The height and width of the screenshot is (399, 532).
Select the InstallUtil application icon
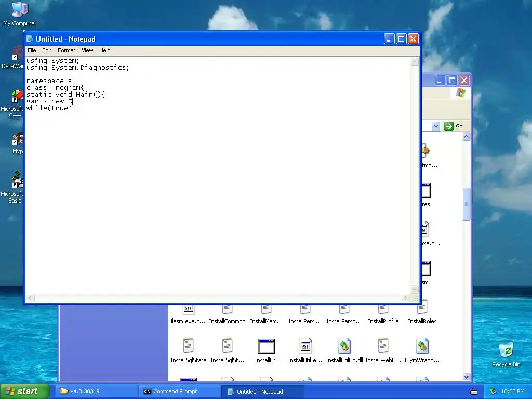[267, 351]
